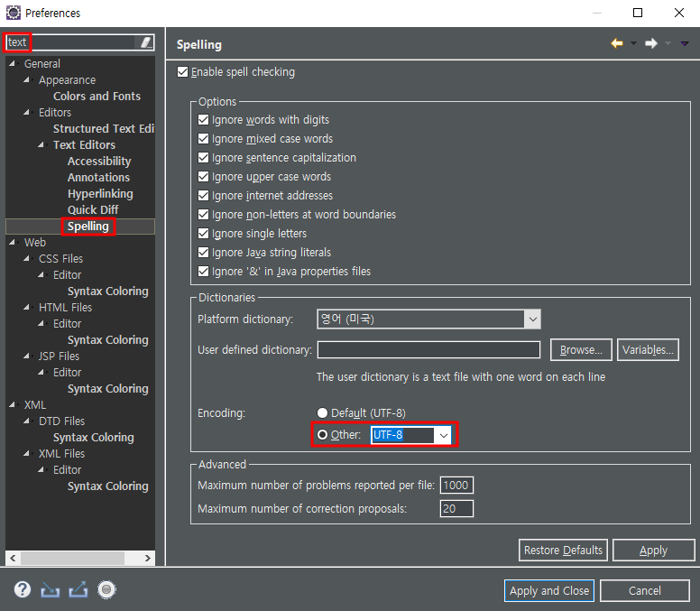
Task: Select Default (UTF-8) encoding radio
Action: tap(322, 413)
